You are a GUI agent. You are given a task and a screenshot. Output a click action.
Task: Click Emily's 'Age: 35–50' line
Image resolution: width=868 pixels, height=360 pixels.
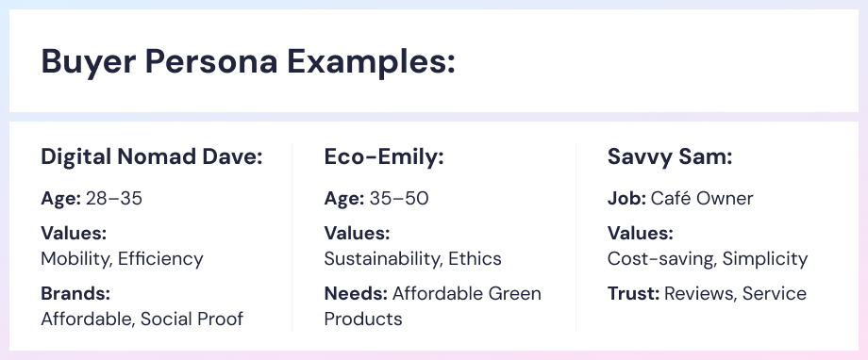tap(376, 198)
